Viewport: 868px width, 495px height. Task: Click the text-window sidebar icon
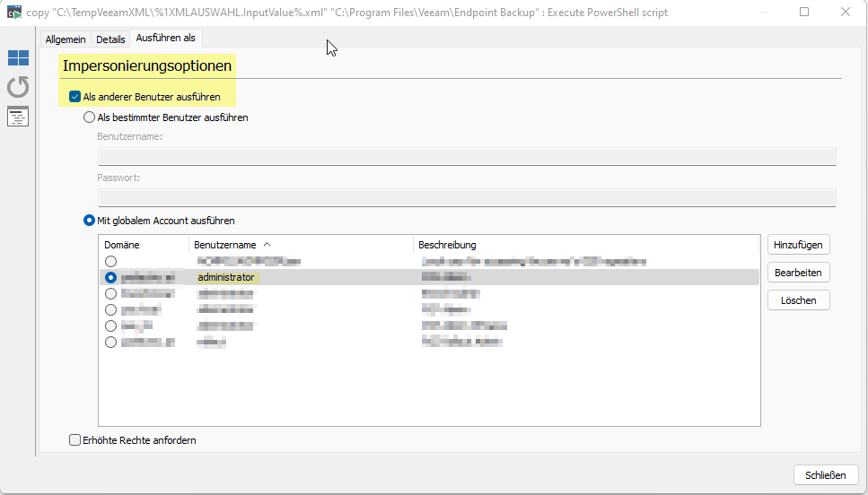click(18, 117)
